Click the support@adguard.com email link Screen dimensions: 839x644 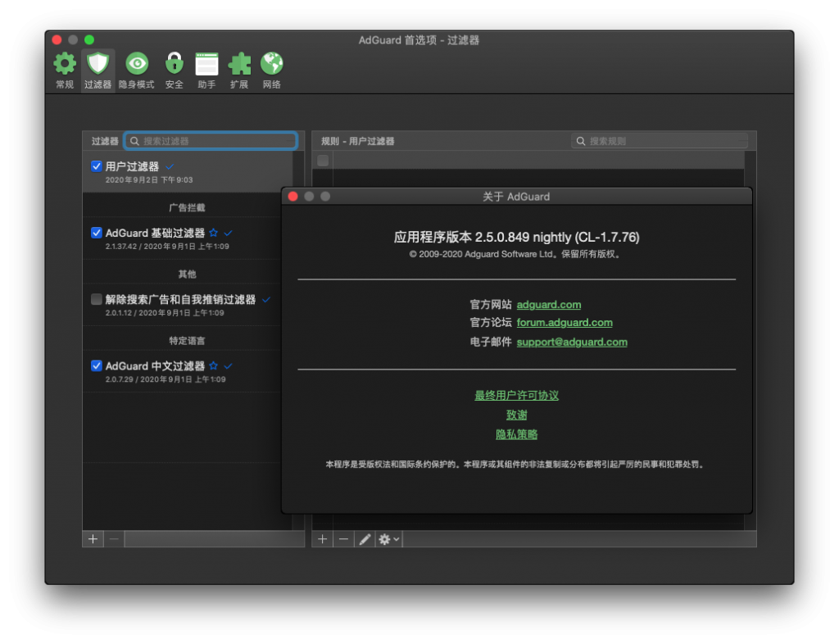point(571,342)
